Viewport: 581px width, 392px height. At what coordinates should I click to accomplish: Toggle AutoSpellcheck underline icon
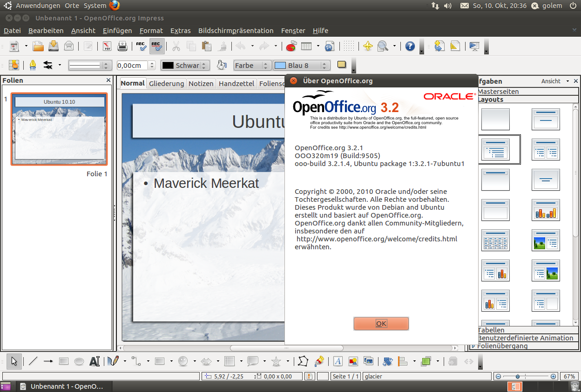(x=157, y=46)
